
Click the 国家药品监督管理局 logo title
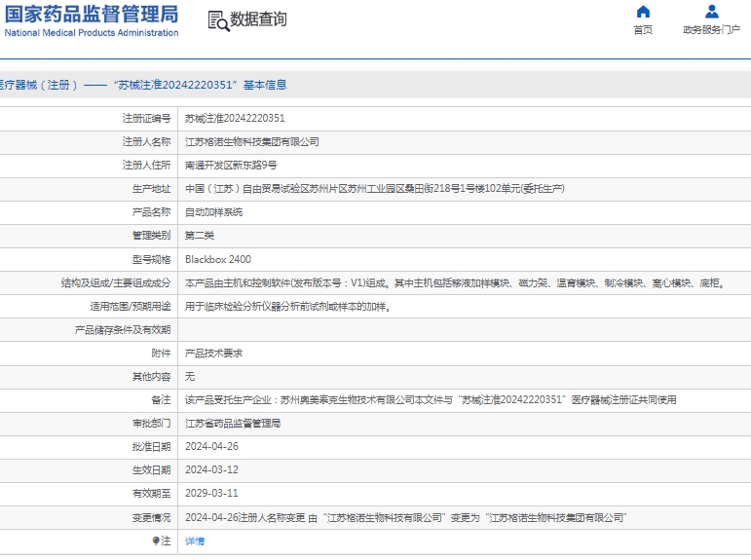(x=92, y=15)
